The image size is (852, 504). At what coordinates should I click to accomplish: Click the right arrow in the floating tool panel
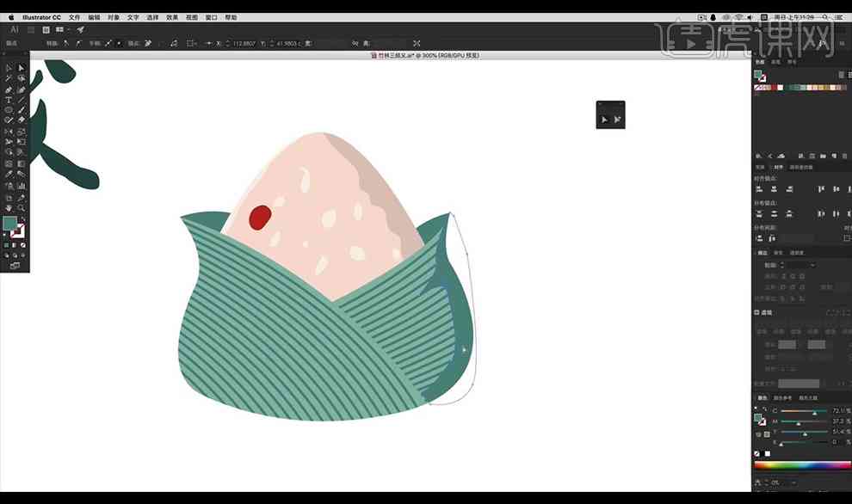pyautogui.click(x=617, y=120)
